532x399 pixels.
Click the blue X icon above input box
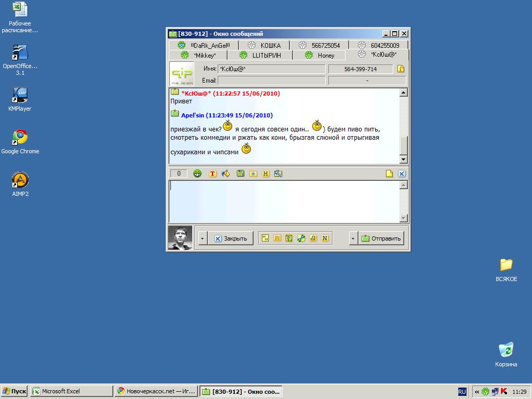pyautogui.click(x=402, y=174)
